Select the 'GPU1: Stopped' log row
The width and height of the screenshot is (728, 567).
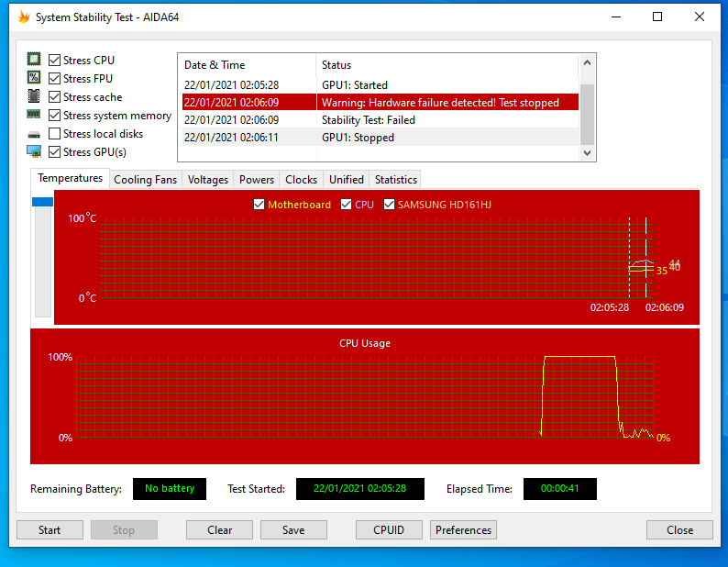pos(381,138)
